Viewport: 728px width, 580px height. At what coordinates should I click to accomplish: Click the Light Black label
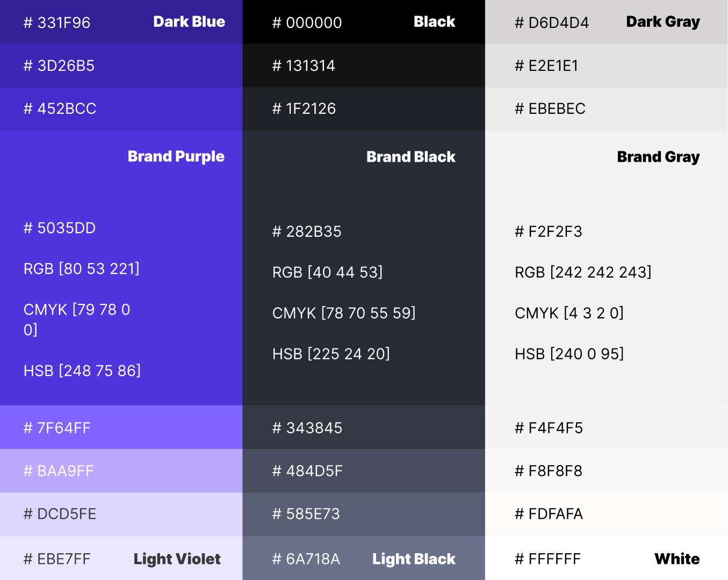(414, 559)
